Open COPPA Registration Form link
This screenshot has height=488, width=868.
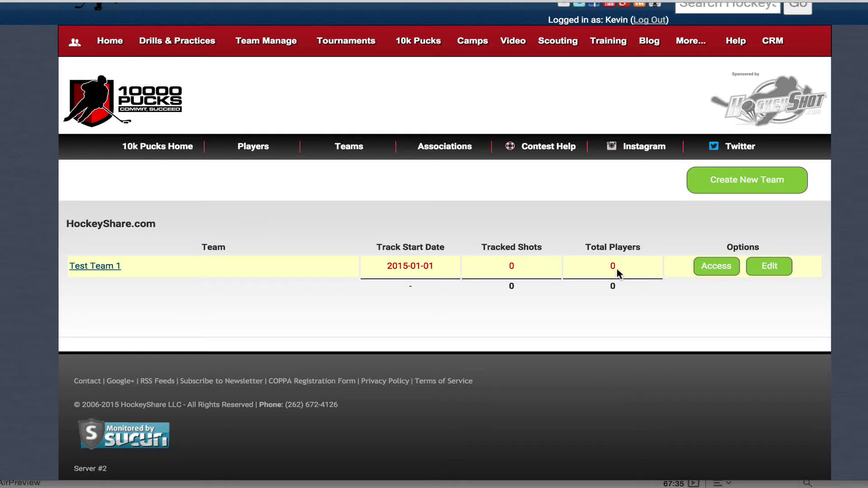312,381
